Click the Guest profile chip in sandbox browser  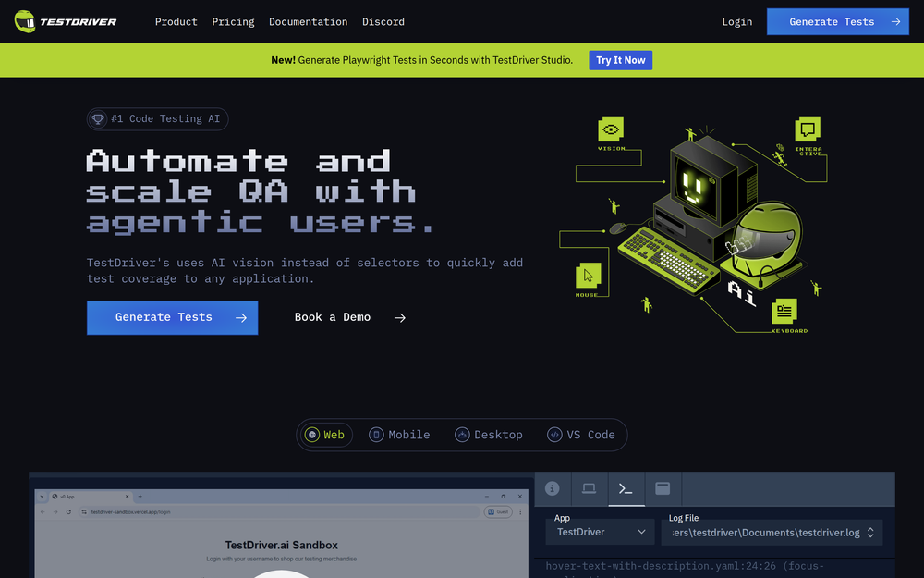pos(498,512)
